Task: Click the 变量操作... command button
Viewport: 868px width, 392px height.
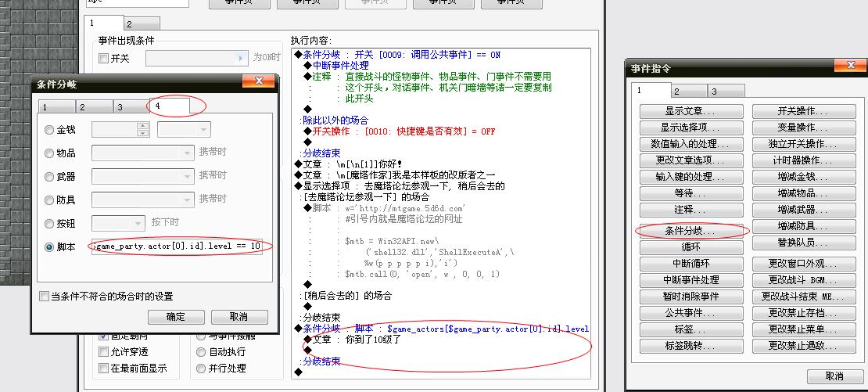Action: 804,128
